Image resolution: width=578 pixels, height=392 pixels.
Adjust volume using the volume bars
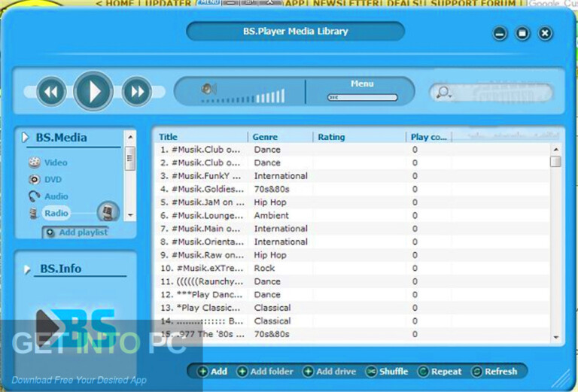[243, 97]
